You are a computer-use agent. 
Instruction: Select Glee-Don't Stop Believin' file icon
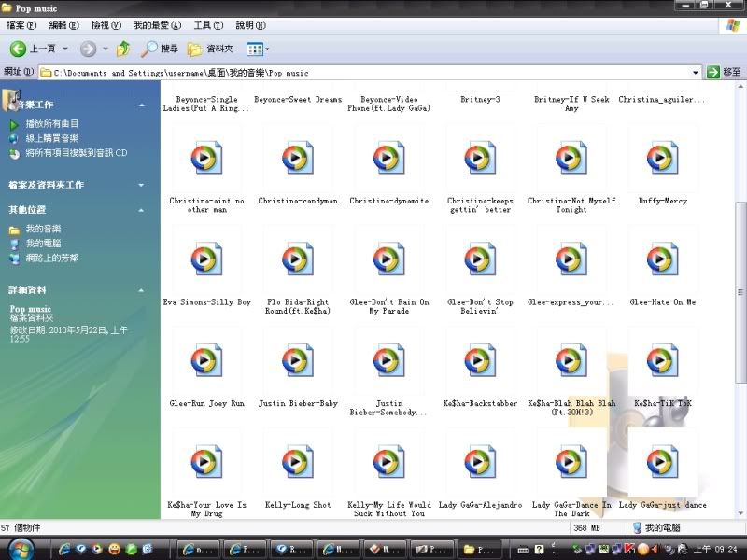pos(480,259)
